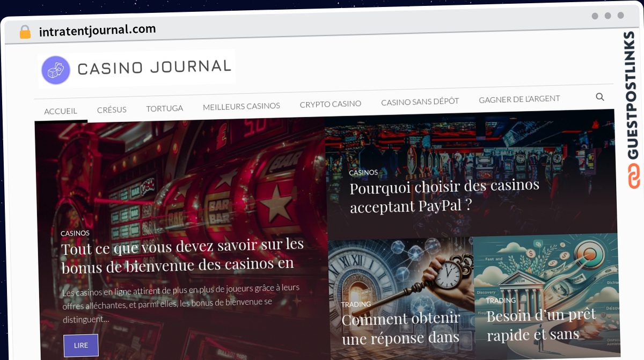Open the search magnifier icon
Image resolution: width=644 pixels, height=360 pixels.
pyautogui.click(x=600, y=97)
